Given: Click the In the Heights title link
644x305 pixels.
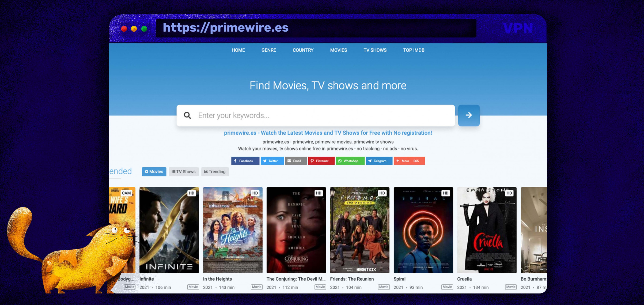Looking at the screenshot, I should tap(217, 279).
